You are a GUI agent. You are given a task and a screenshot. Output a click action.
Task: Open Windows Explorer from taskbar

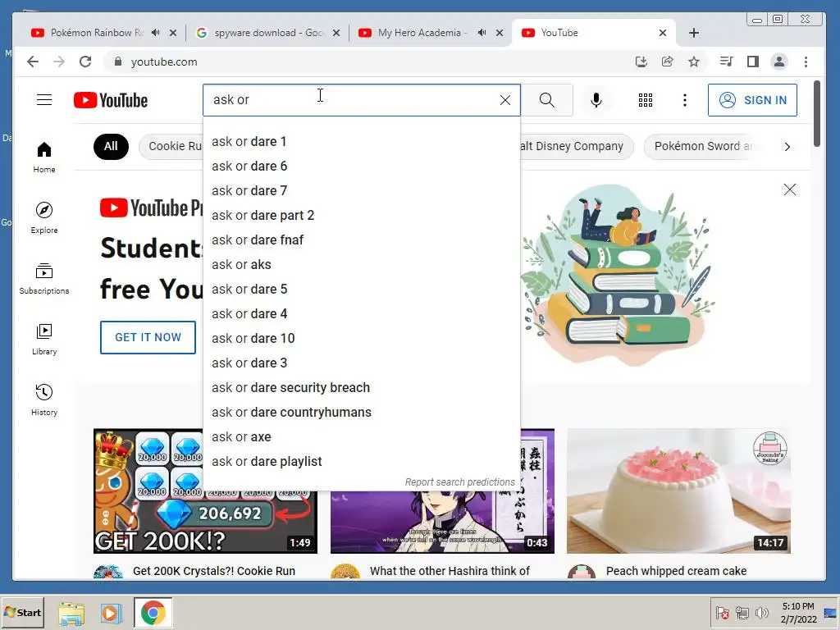pos(71,613)
